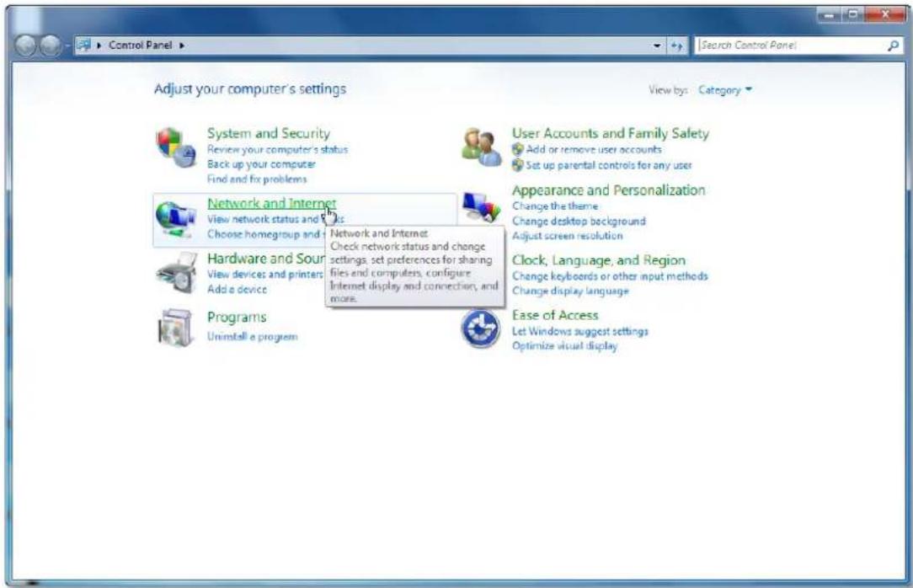Viewport: 913px width, 588px height.
Task: Click Adjust screen resolution
Action: pyautogui.click(x=567, y=236)
